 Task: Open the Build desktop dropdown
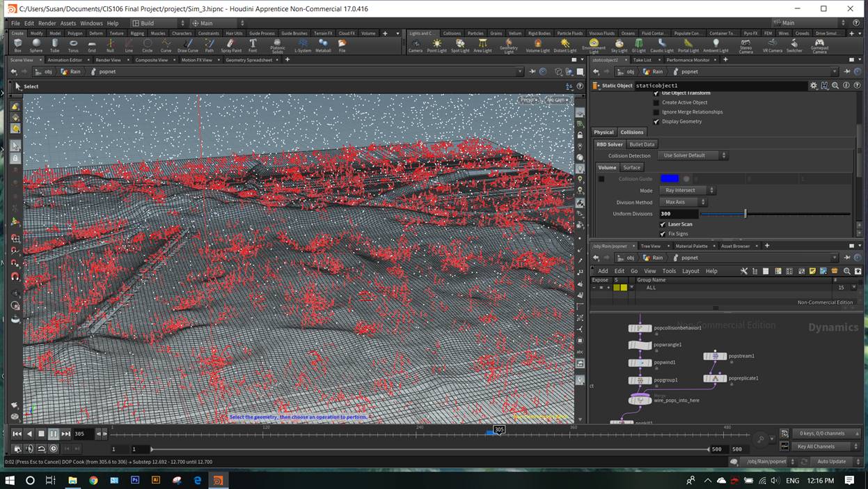pos(158,23)
